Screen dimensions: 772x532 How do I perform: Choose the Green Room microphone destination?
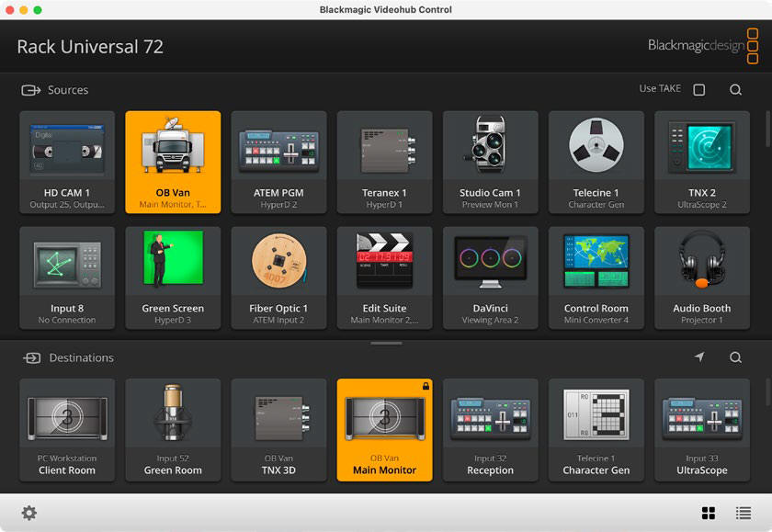pos(173,430)
